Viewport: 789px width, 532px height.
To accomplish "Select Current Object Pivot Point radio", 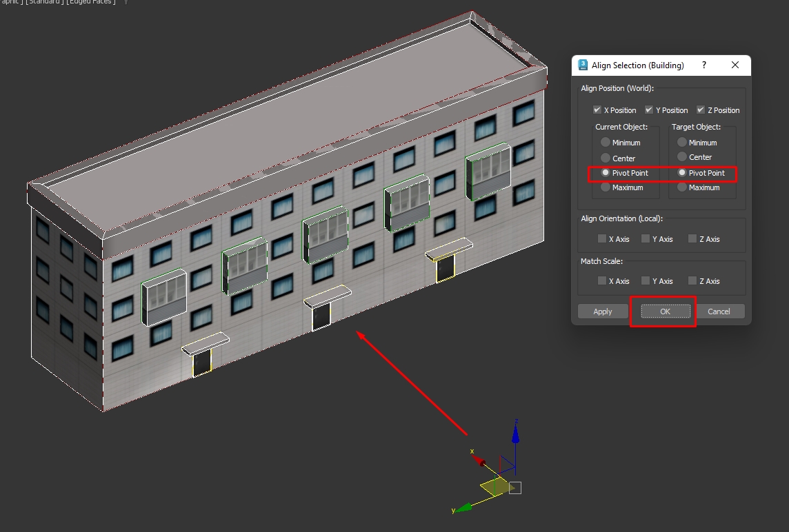I will (606, 172).
